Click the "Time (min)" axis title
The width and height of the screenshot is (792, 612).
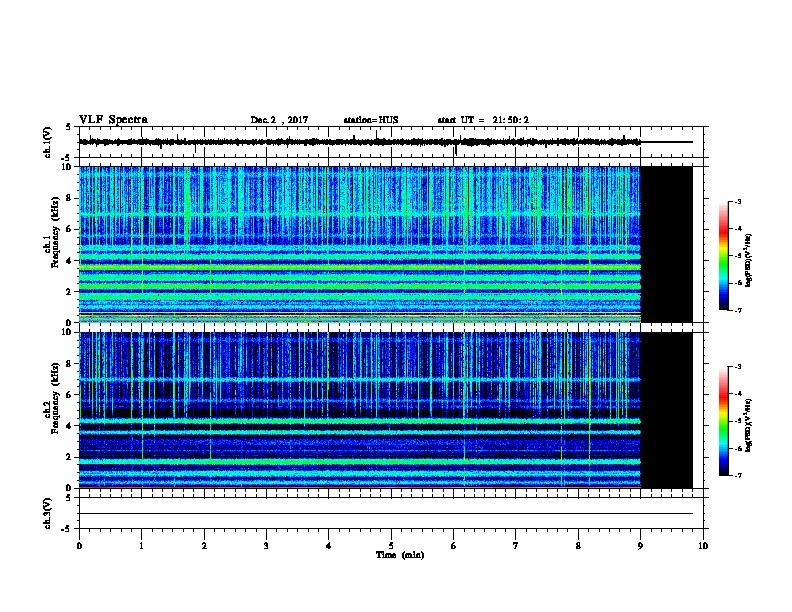point(400,555)
